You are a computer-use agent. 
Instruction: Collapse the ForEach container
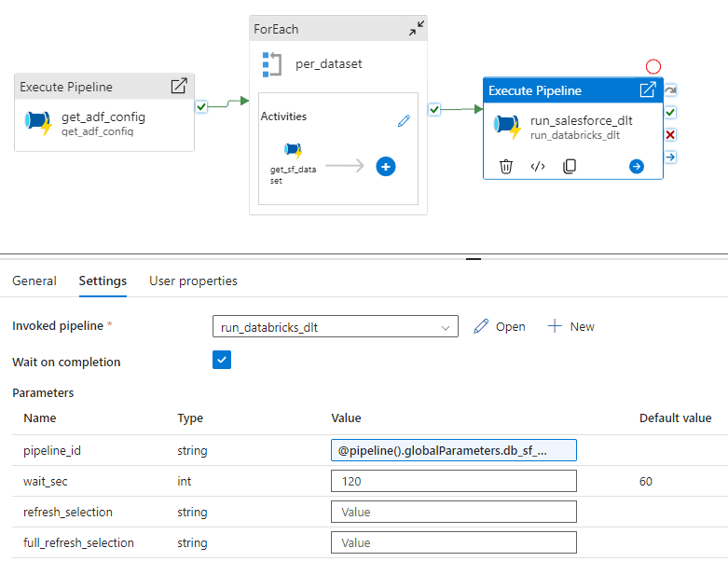pyautogui.click(x=416, y=30)
